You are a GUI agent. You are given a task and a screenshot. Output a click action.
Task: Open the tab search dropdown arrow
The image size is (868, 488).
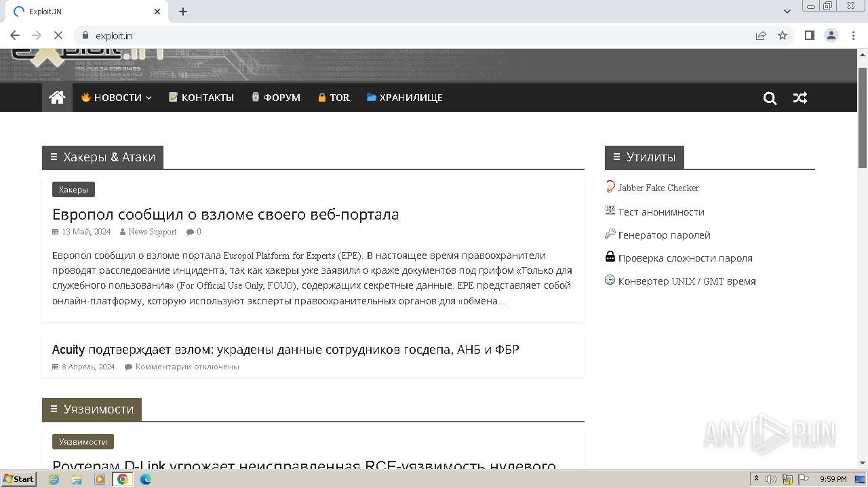(787, 12)
